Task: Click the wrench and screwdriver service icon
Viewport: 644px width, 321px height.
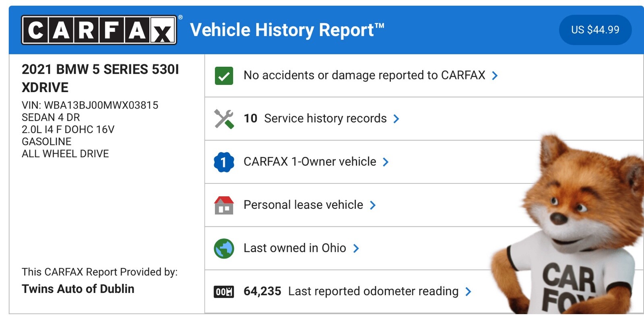Action: coord(224,119)
